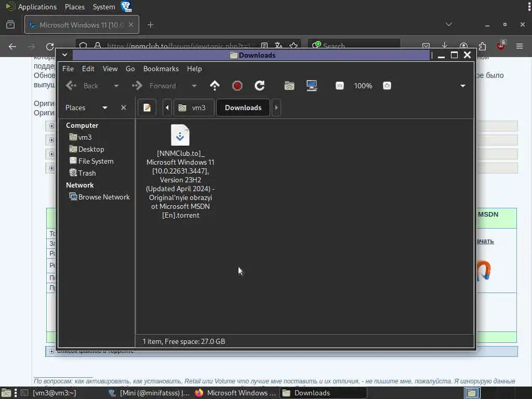Reset zoom at 100% label
Viewport: 532px width, 399px height.
point(363,86)
